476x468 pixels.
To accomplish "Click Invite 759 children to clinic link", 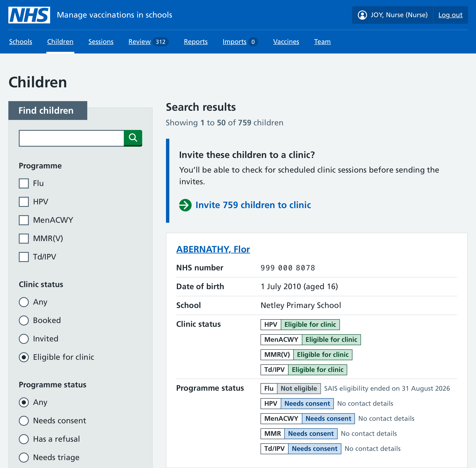I will [253, 205].
